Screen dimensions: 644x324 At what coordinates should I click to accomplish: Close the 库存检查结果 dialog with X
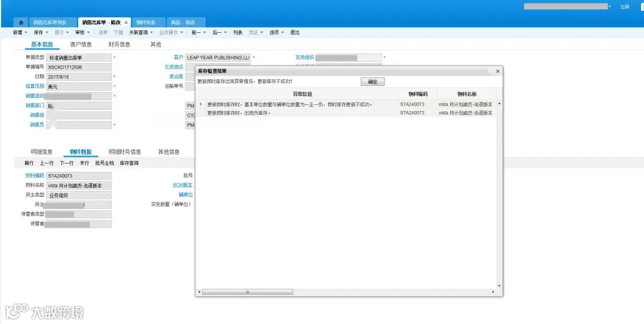coord(498,71)
